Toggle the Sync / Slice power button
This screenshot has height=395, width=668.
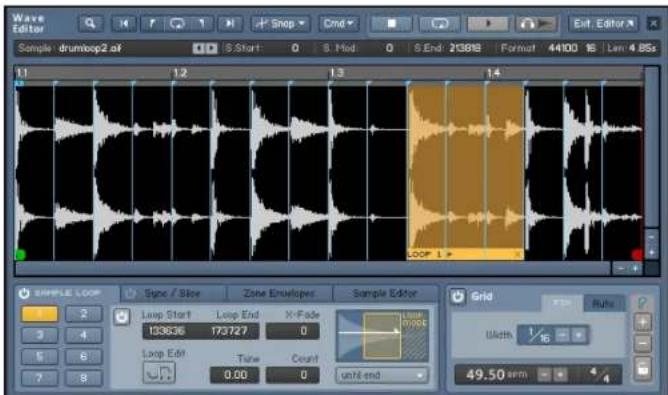pos(130,293)
